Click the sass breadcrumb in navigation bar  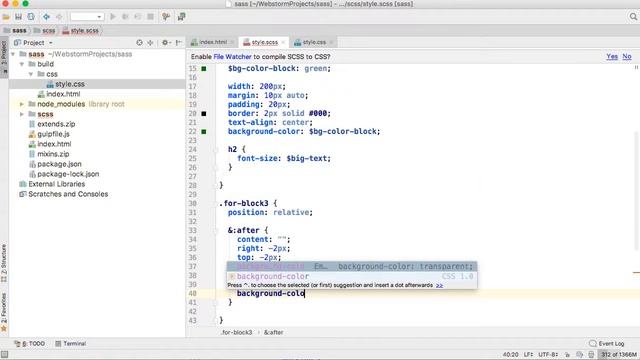[x=15, y=31]
